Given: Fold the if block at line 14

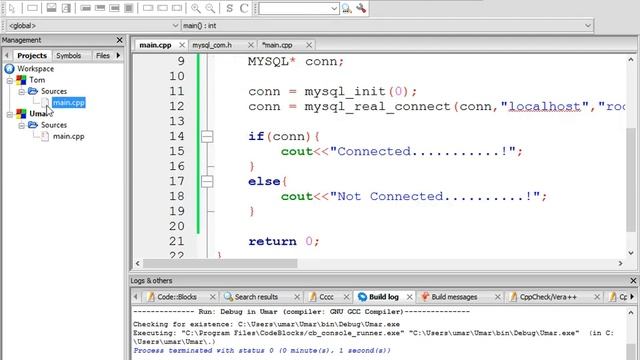Looking at the screenshot, I should point(207,136).
